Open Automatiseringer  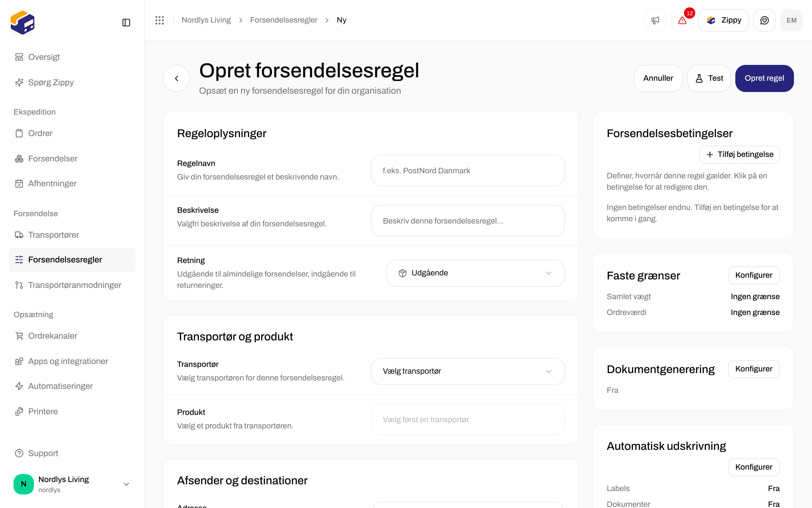pyautogui.click(x=72, y=386)
